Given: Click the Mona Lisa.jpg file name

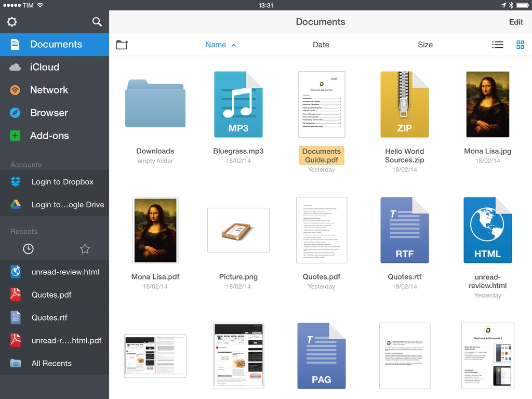Looking at the screenshot, I should 487,151.
